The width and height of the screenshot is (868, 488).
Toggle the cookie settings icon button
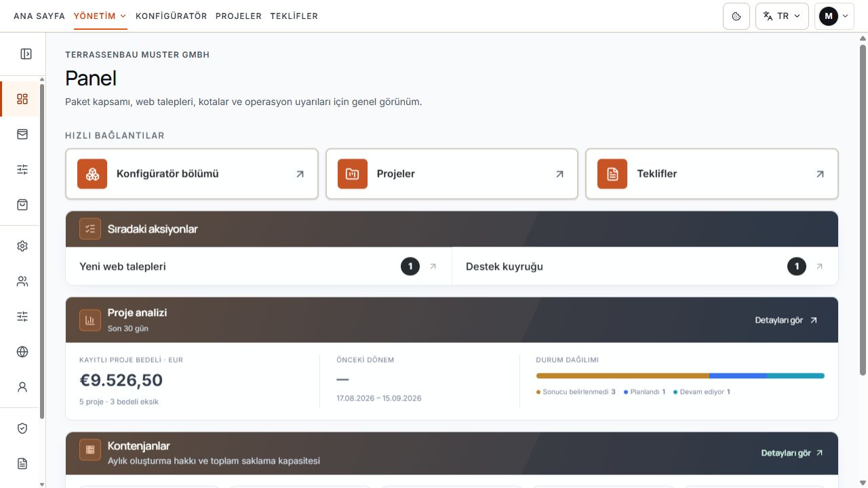[x=736, y=16]
